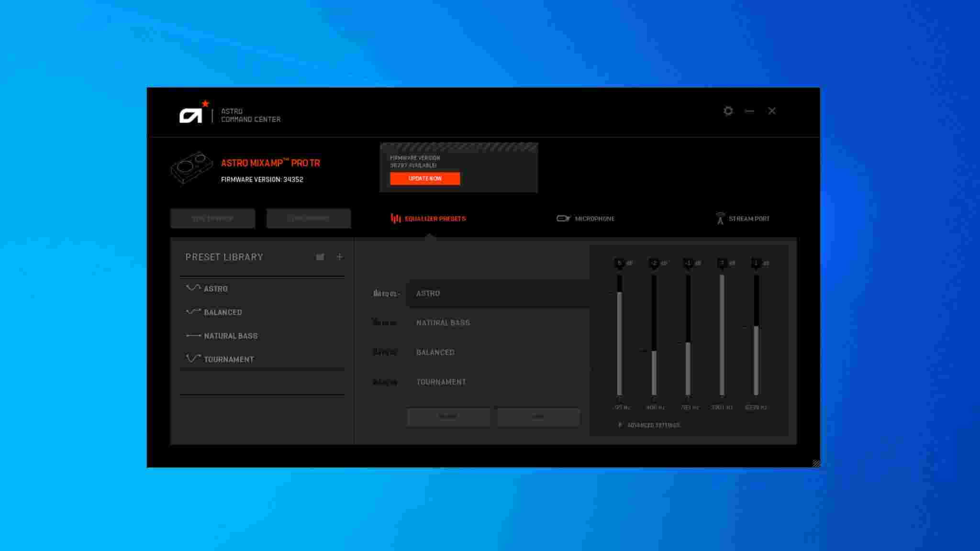Expand the Advanced Settings section
Screen dimensions: 980x551
(649, 425)
